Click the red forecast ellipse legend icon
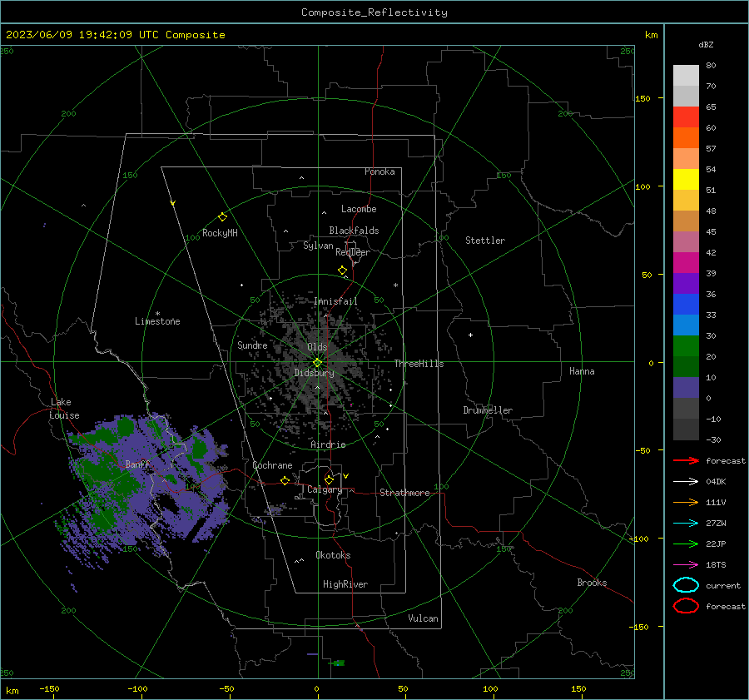 tap(686, 606)
